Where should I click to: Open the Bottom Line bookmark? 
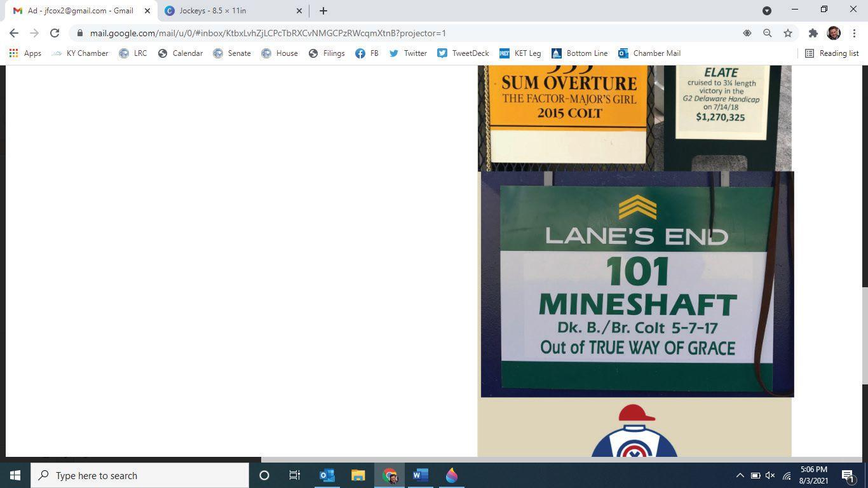pos(580,53)
